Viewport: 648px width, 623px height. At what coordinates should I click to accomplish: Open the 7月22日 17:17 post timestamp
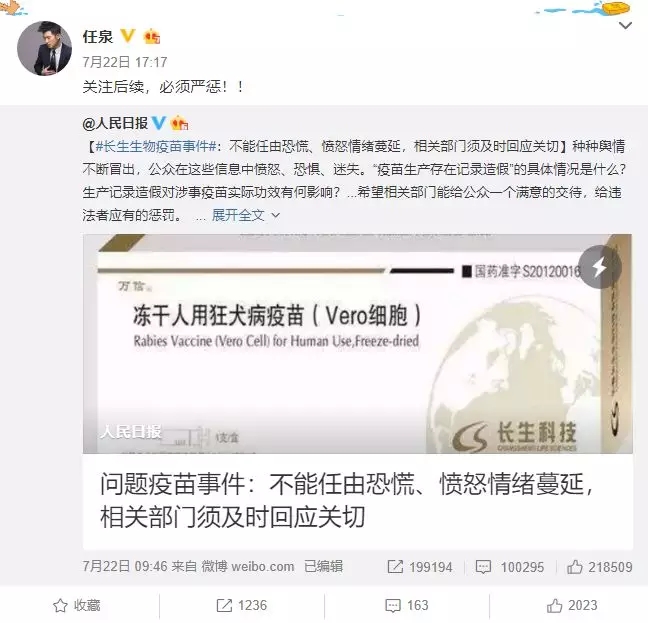coord(125,62)
